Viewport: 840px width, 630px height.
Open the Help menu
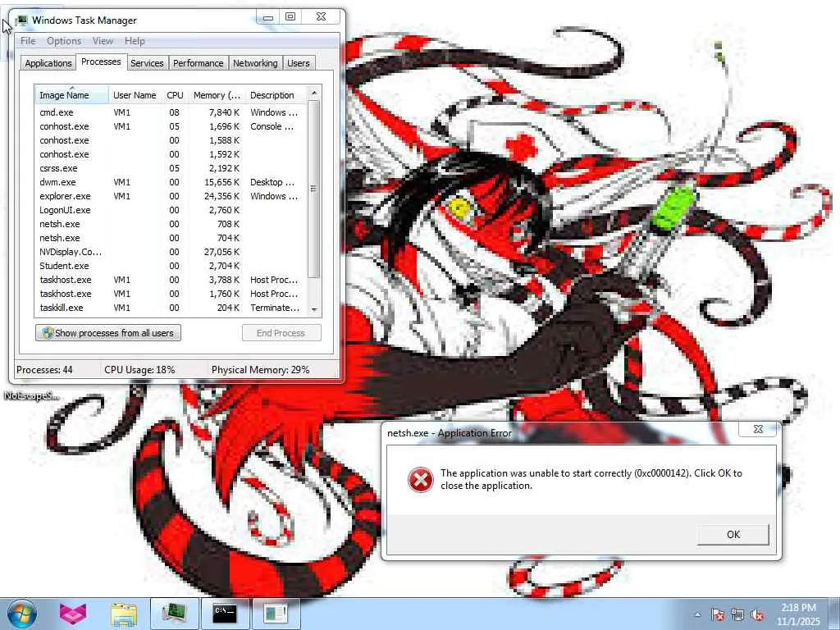click(135, 41)
